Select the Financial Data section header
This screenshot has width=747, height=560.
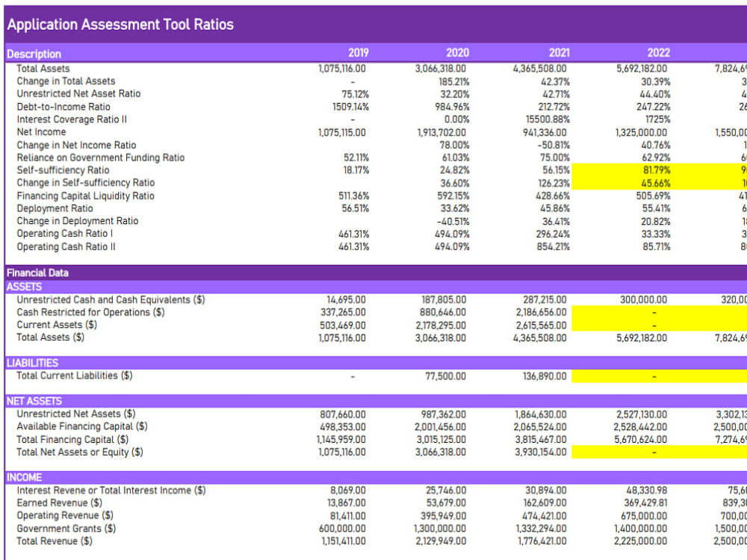coord(37,273)
